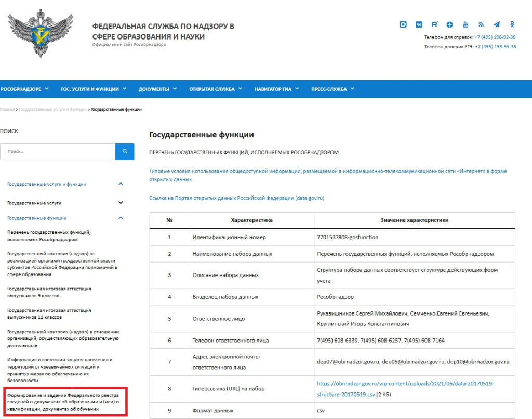Open Государственная итоговая аттестация выпускников 11 классов

49,314
